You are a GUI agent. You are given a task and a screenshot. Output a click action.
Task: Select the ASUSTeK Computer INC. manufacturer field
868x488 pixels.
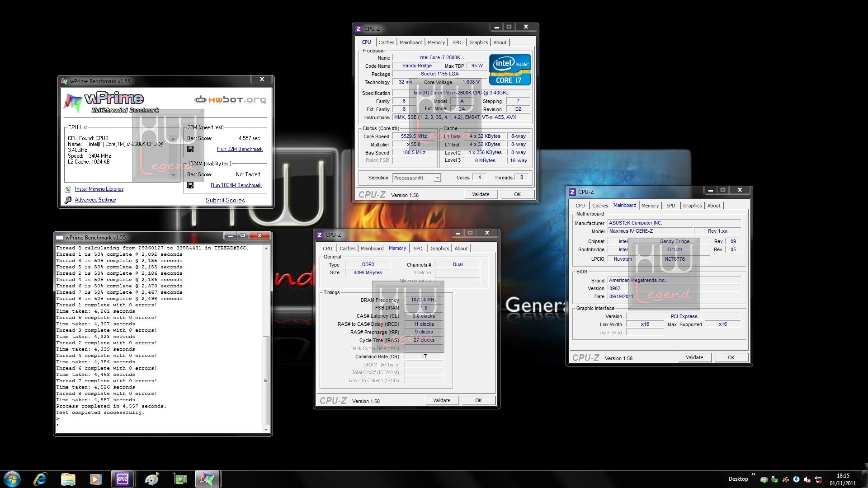pyautogui.click(x=674, y=223)
